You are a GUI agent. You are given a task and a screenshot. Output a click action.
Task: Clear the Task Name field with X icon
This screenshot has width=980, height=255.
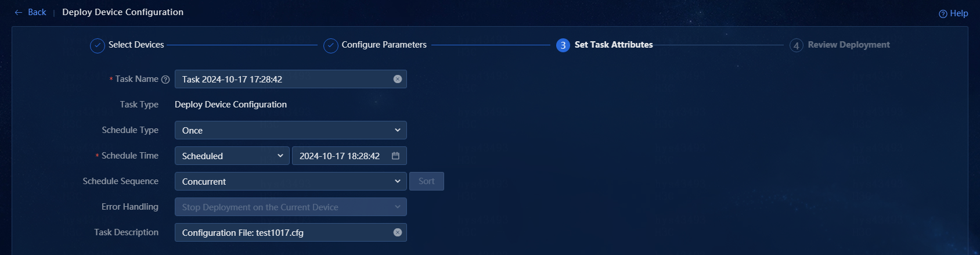(x=398, y=79)
